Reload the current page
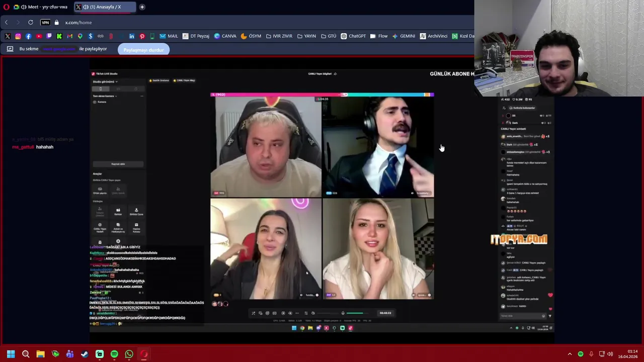Screen dimensions: 644x362 tap(31, 22)
